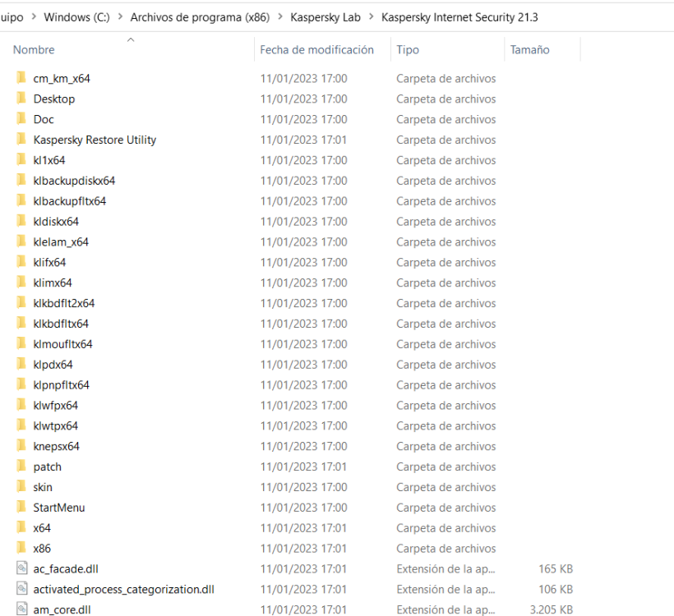
Task: Click the klelam_x64 folder icon
Action: point(21,241)
